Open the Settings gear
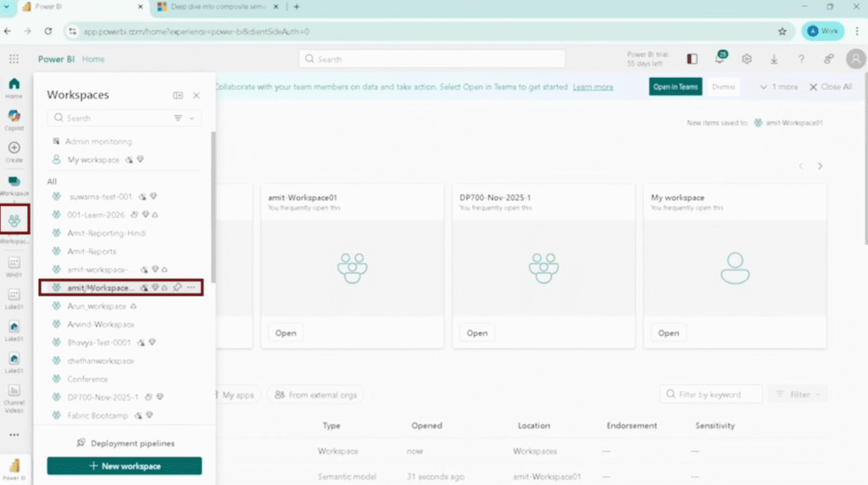Viewport: 868px width, 485px height. [747, 59]
